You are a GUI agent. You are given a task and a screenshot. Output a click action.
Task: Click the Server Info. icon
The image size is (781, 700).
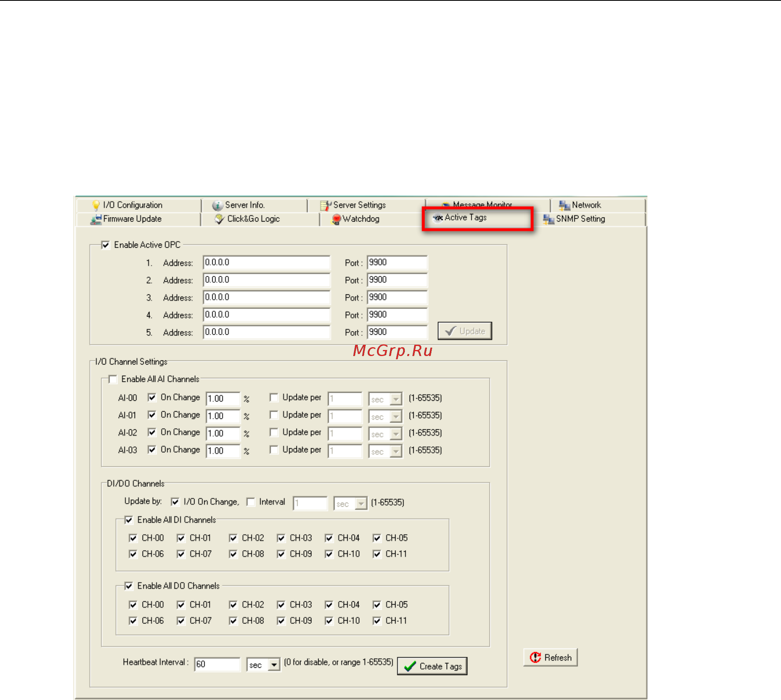[x=218, y=205]
